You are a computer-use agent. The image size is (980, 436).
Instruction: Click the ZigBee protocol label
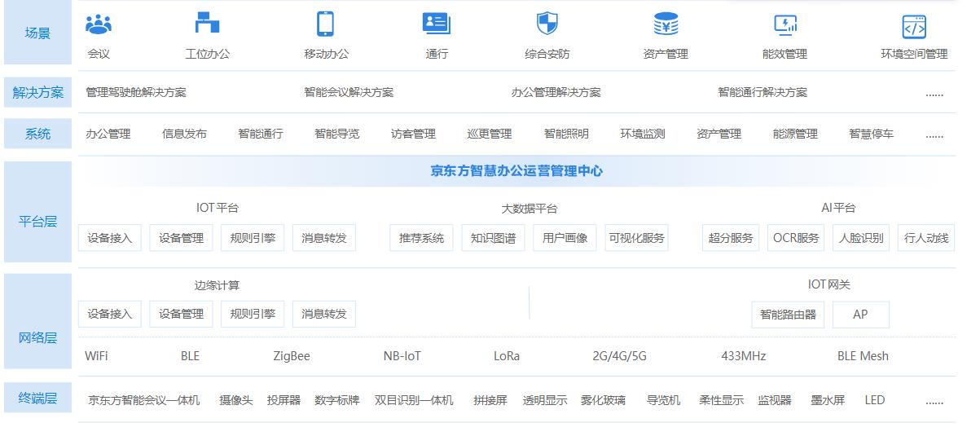(292, 356)
